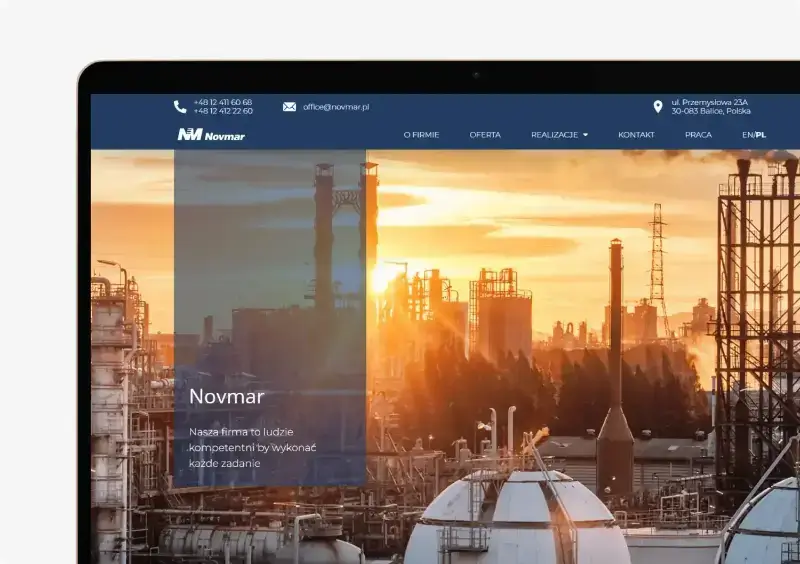Click the phone handset icon
800x564 pixels.
180,107
